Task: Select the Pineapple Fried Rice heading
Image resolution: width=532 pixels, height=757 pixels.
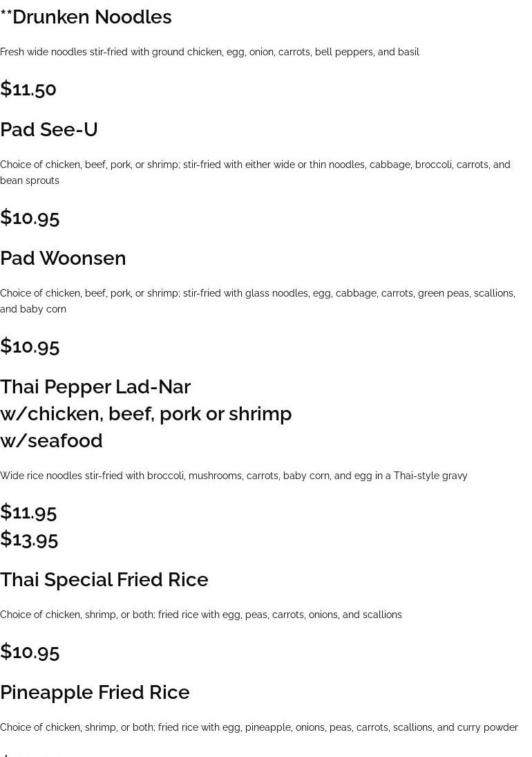Action: click(x=95, y=693)
